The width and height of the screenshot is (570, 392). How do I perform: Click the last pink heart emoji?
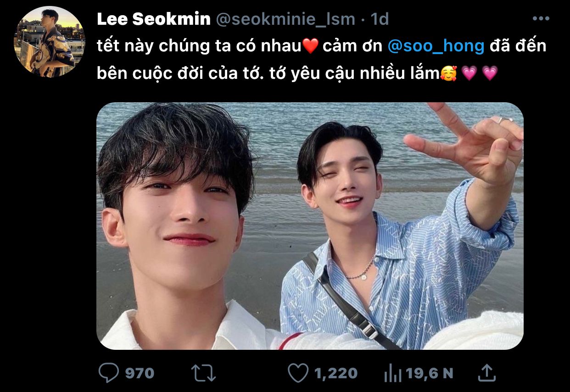[490, 73]
